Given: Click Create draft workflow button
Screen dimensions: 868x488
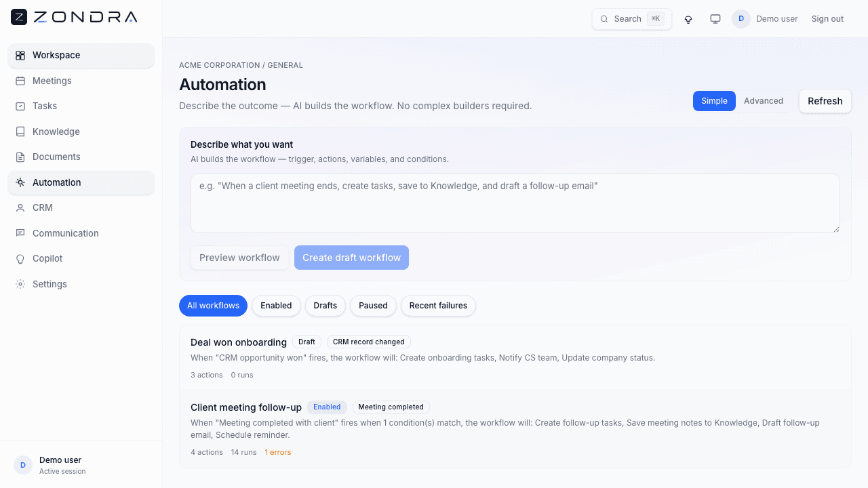Looking at the screenshot, I should 351,258.
